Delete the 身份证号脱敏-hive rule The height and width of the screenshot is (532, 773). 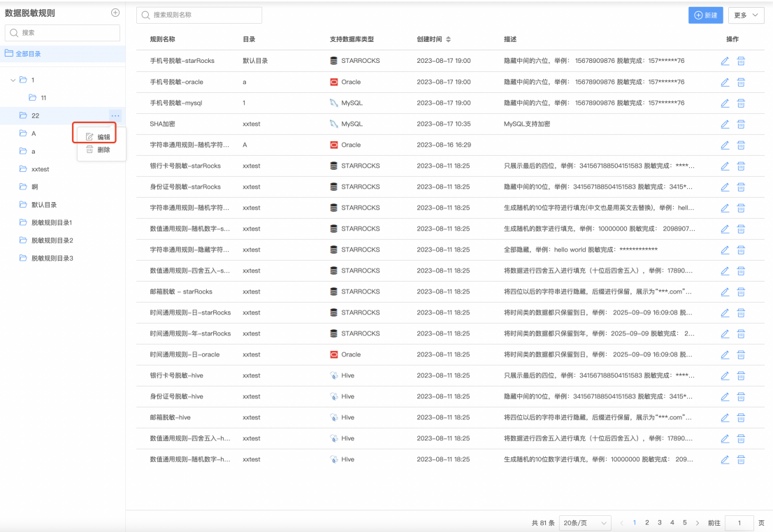pos(740,397)
